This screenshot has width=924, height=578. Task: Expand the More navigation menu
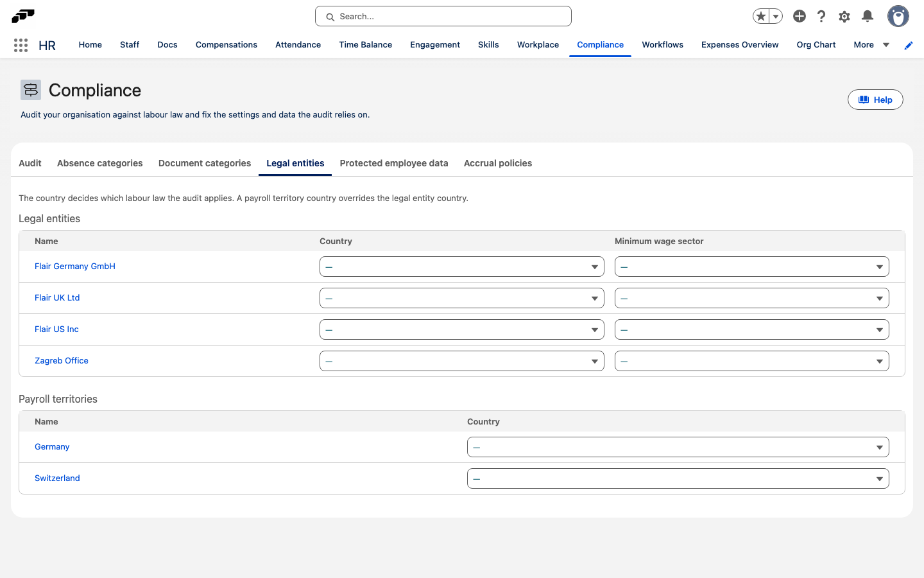pos(871,45)
